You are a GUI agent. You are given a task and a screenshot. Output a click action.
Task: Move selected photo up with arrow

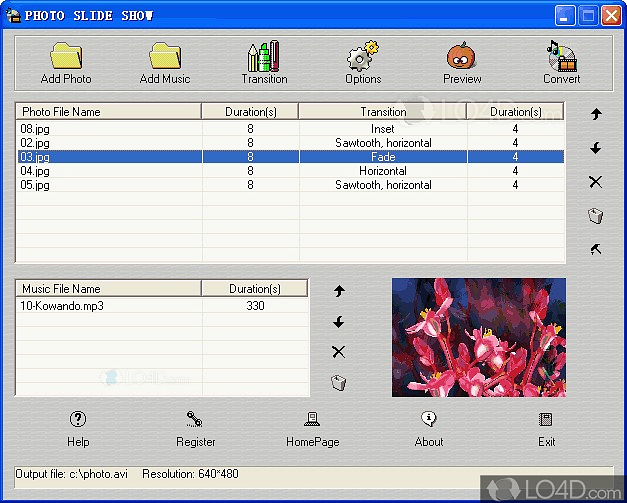point(596,114)
